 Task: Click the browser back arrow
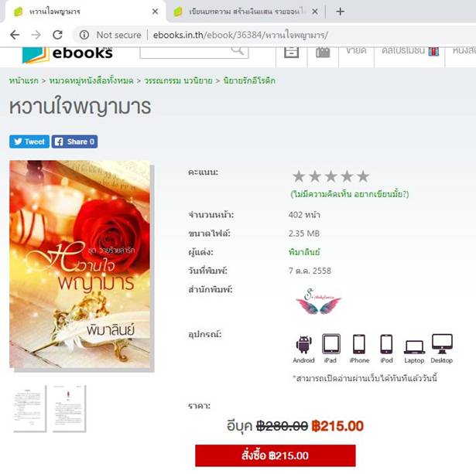click(x=15, y=35)
